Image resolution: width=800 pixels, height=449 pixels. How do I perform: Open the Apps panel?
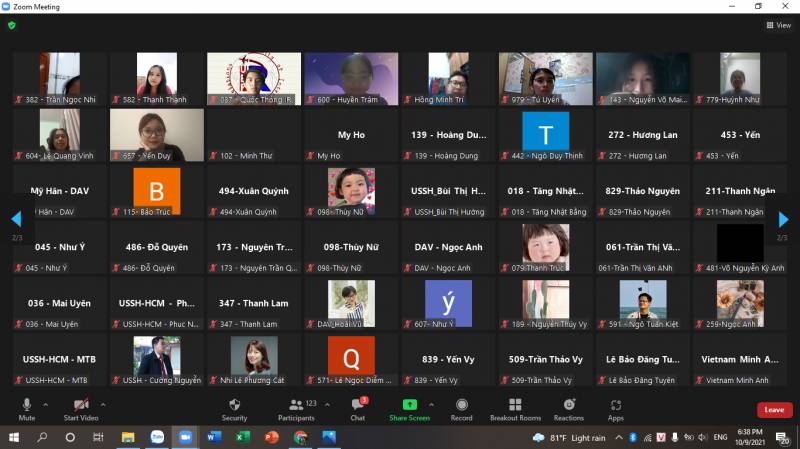pos(616,409)
